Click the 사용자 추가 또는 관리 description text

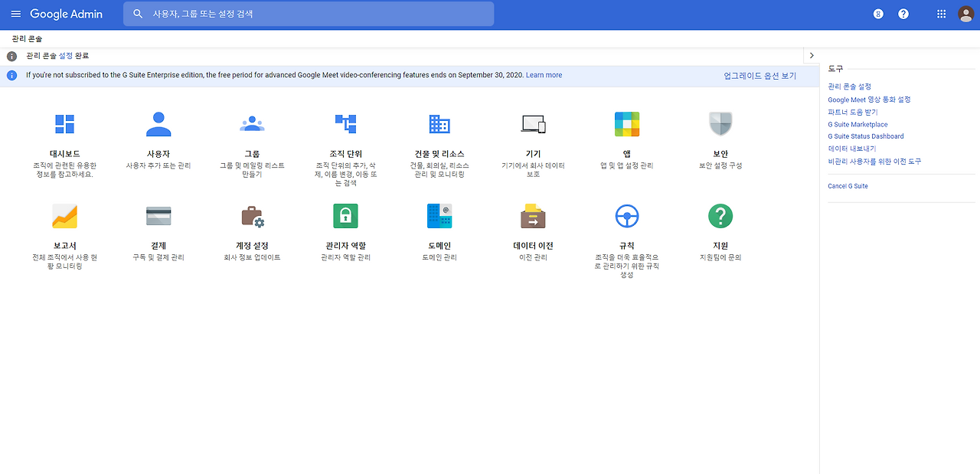tap(158, 165)
